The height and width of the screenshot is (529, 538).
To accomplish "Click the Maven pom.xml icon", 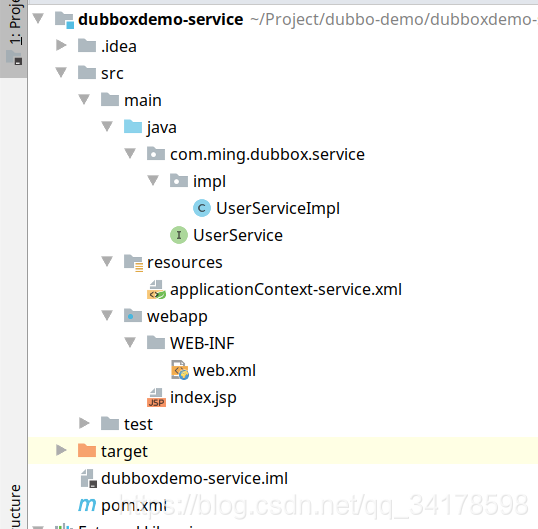I will point(87,505).
